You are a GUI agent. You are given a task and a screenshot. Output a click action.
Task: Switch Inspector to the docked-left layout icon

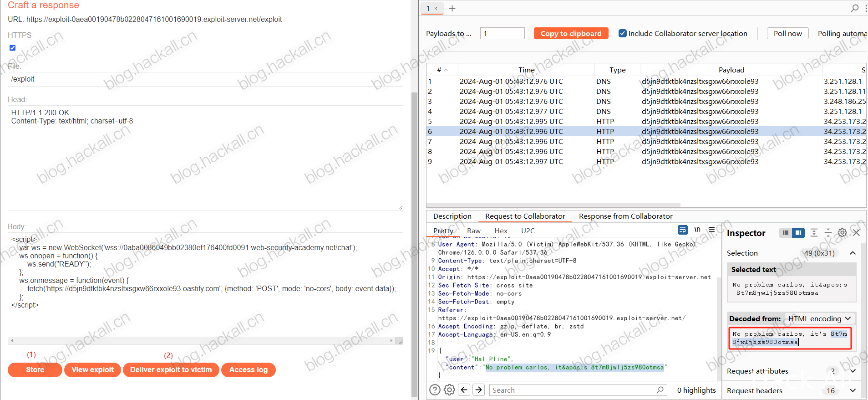point(785,233)
